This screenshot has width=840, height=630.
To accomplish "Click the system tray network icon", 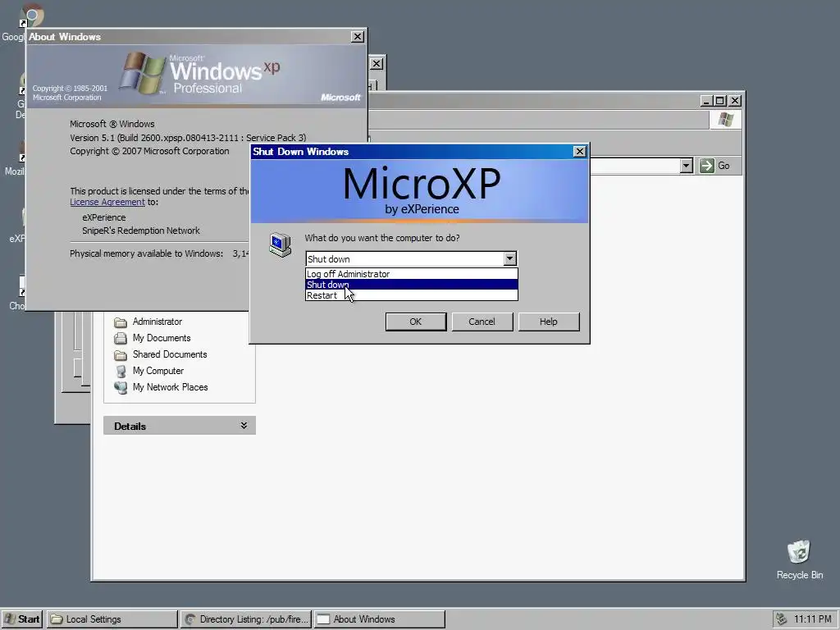I will point(782,619).
